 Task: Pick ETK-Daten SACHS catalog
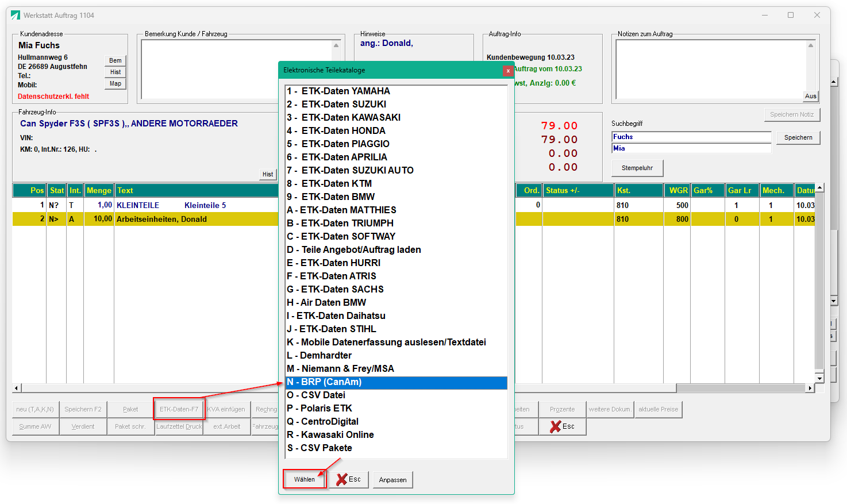tap(396, 290)
